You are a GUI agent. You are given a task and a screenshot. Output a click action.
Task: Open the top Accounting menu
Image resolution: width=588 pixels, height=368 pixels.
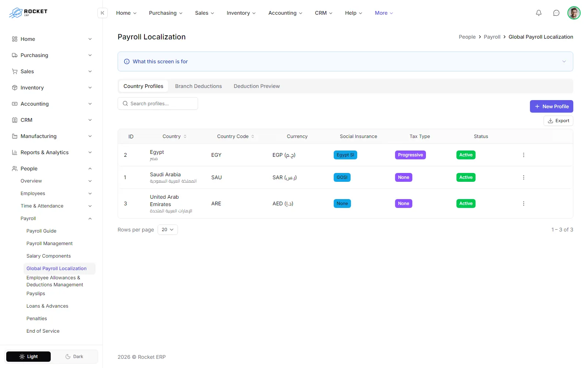(285, 13)
